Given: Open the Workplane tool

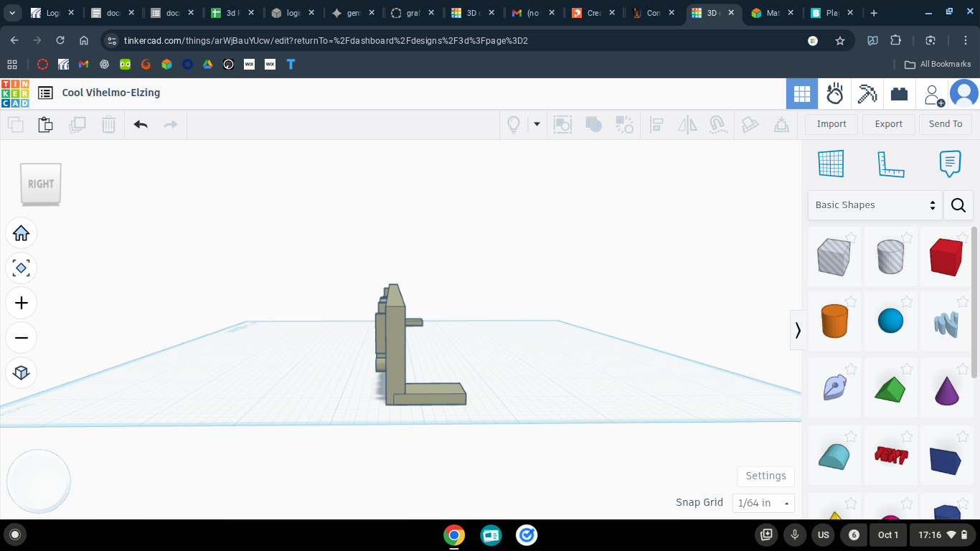Looking at the screenshot, I should pos(831,164).
